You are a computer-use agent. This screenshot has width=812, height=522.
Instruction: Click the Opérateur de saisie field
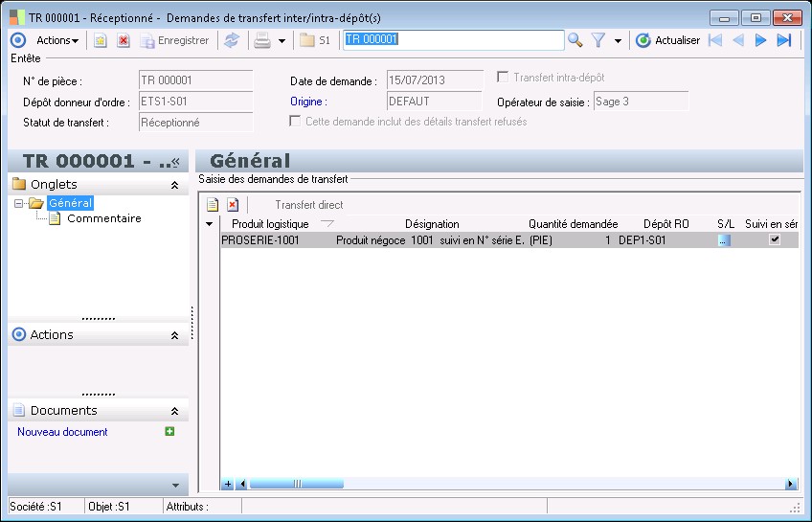(642, 102)
